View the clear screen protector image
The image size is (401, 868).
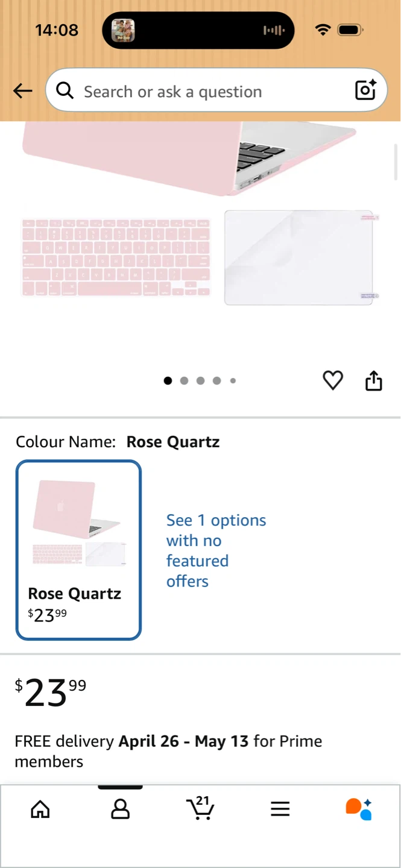coord(302,257)
